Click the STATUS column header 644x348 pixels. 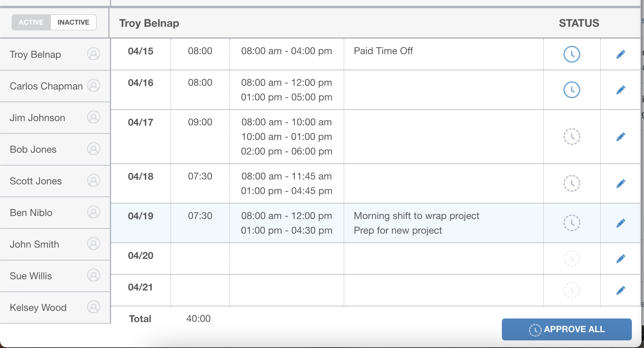pyautogui.click(x=579, y=23)
